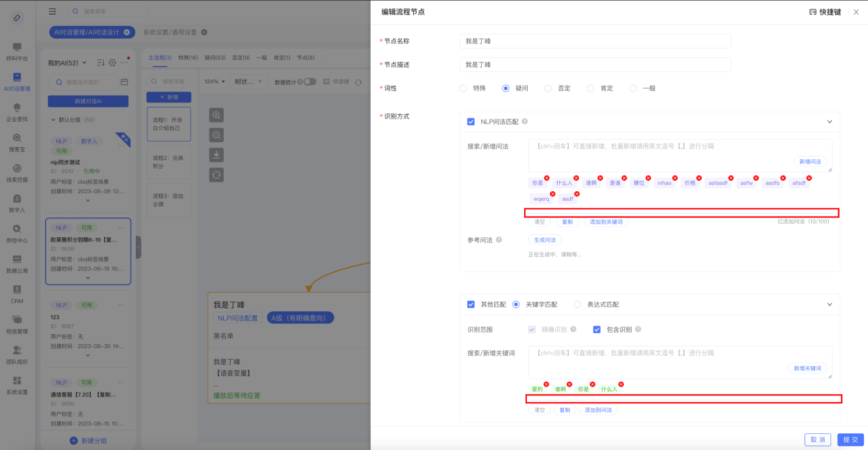Collapse the NLP问法匹配 section chevron
Image resolution: width=868 pixels, height=450 pixels.
(x=829, y=122)
